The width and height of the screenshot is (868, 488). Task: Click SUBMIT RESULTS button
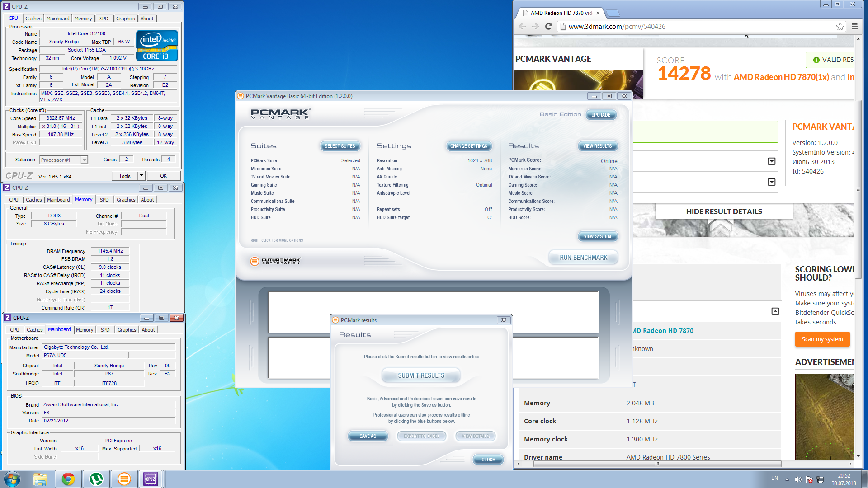(421, 375)
